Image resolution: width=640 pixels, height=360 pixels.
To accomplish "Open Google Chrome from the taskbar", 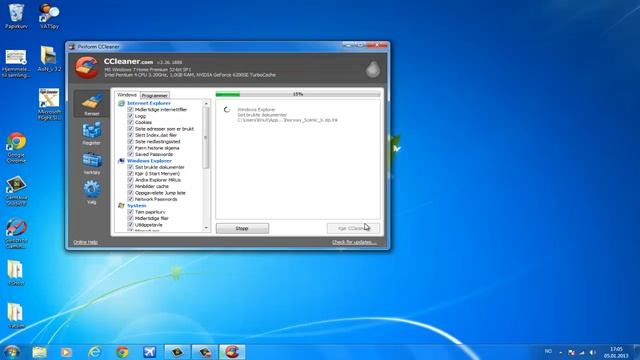I will click(122, 352).
